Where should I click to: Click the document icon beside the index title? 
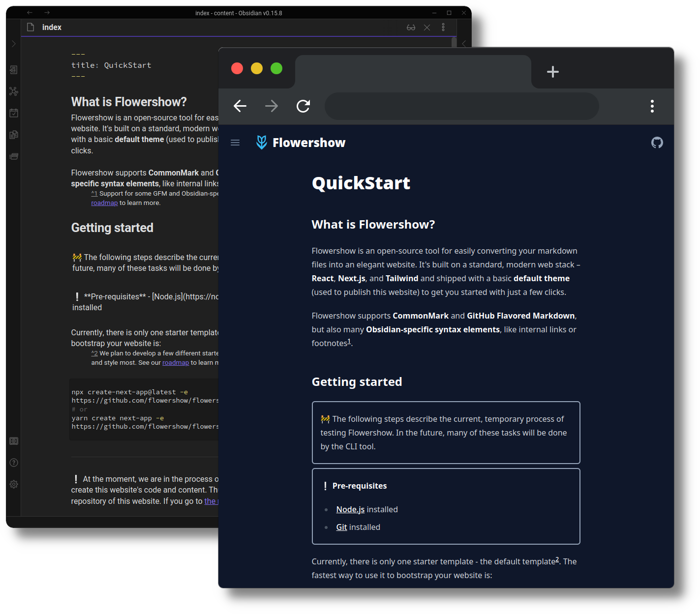[30, 28]
